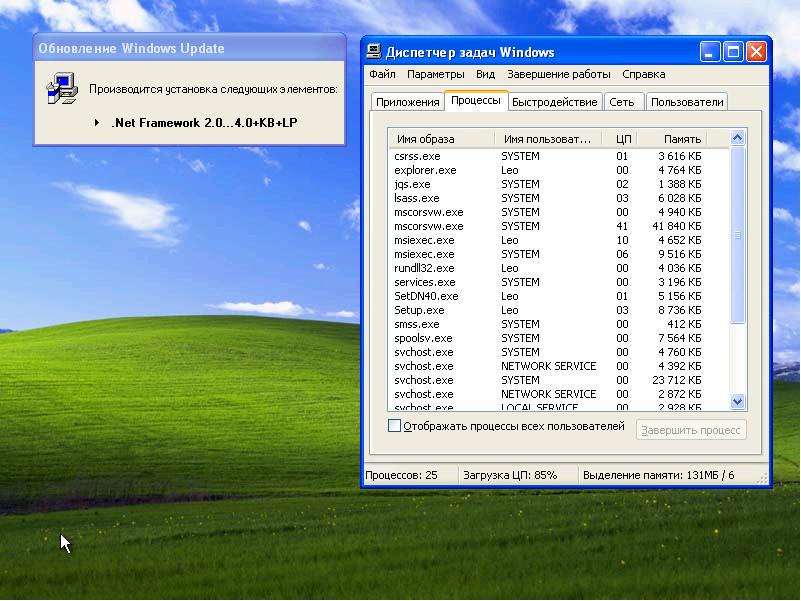Sort processes by Память column header

681,139
